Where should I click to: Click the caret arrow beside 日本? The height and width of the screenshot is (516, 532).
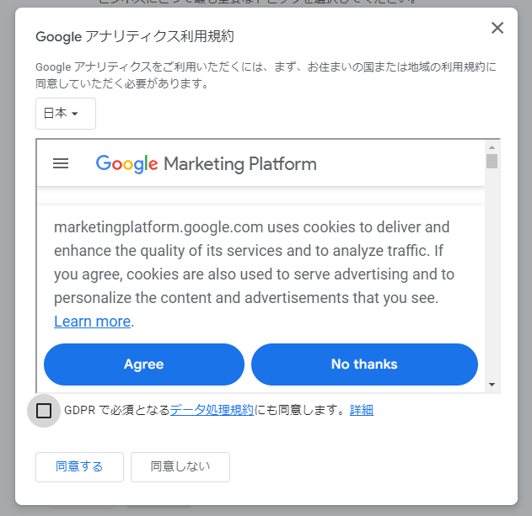pos(75,114)
